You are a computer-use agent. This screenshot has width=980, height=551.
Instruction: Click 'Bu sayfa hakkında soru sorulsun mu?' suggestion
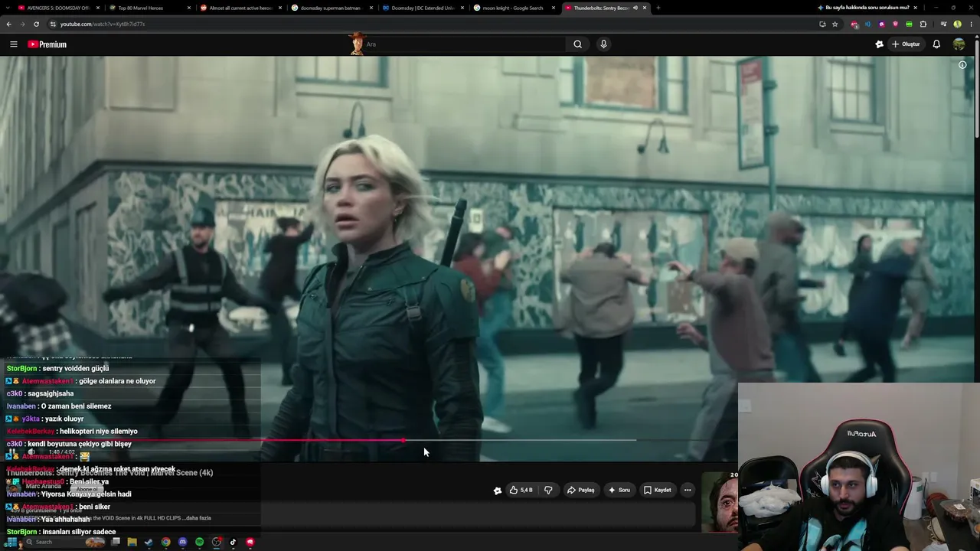(x=863, y=8)
